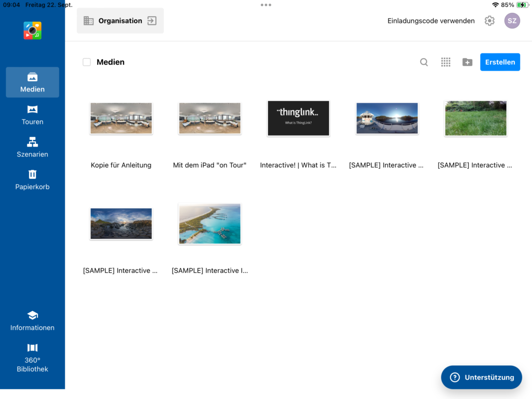Select the Medien sidebar tab
The width and height of the screenshot is (532, 399).
(32, 82)
